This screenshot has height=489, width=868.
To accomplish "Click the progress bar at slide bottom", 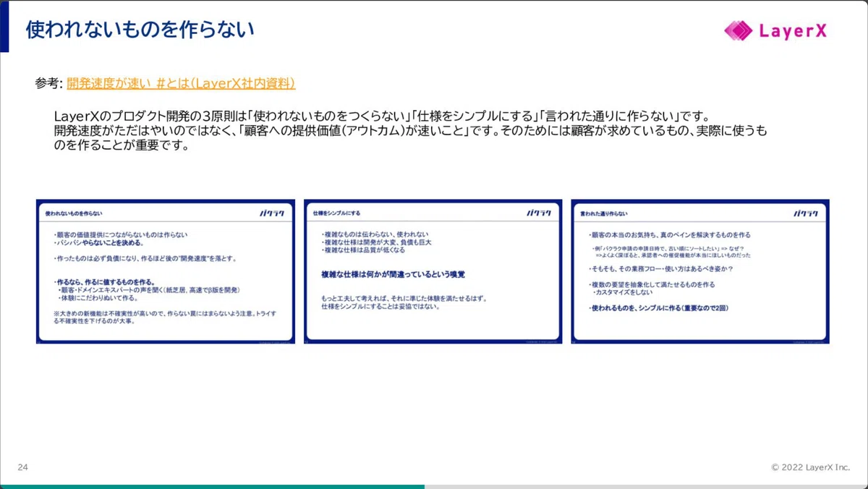I will pos(434,486).
